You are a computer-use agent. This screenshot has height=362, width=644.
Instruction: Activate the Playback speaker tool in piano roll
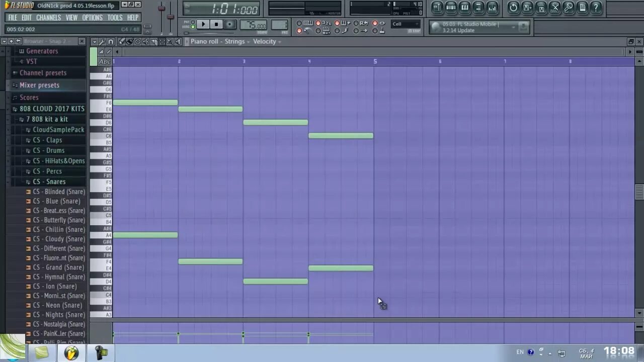click(178, 41)
